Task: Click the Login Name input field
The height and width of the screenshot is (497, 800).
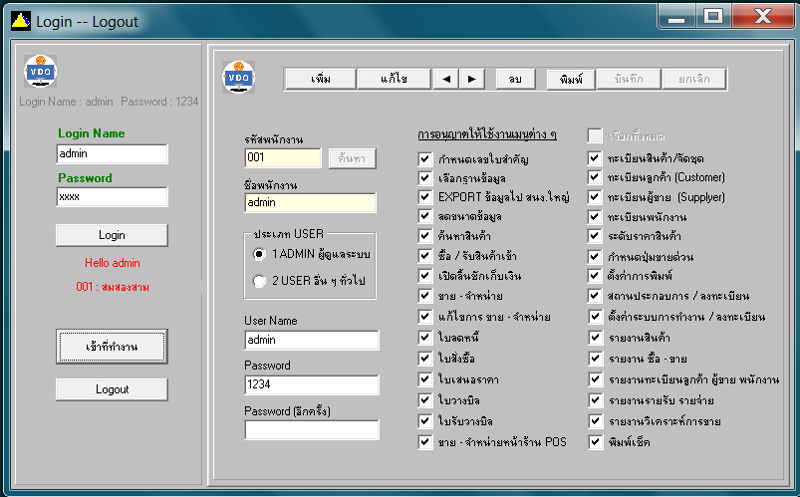Action: pos(111,154)
